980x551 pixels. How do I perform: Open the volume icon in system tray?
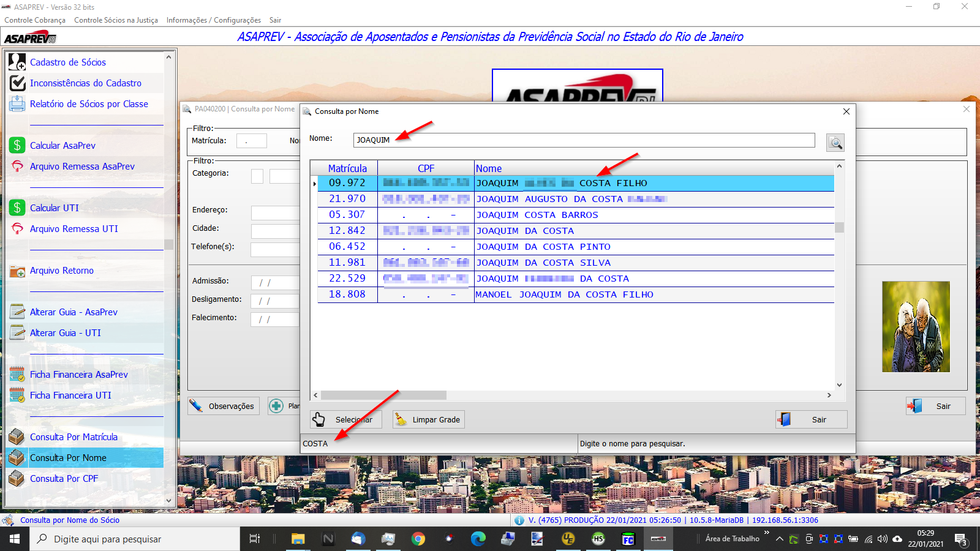(x=883, y=539)
